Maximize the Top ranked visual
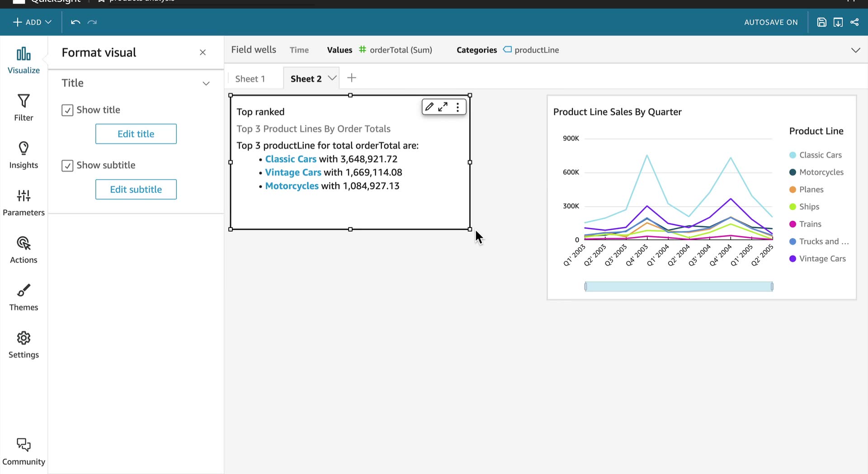This screenshot has width=868, height=474. point(443,107)
